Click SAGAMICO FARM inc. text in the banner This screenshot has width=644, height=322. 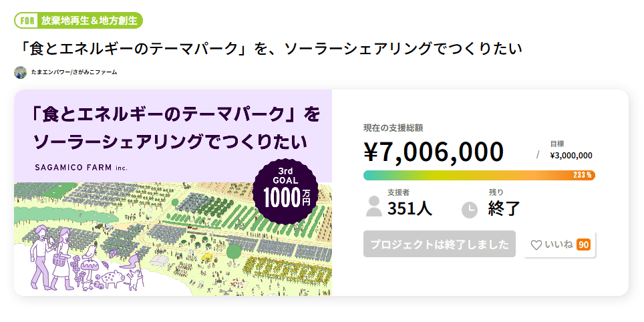(x=82, y=167)
